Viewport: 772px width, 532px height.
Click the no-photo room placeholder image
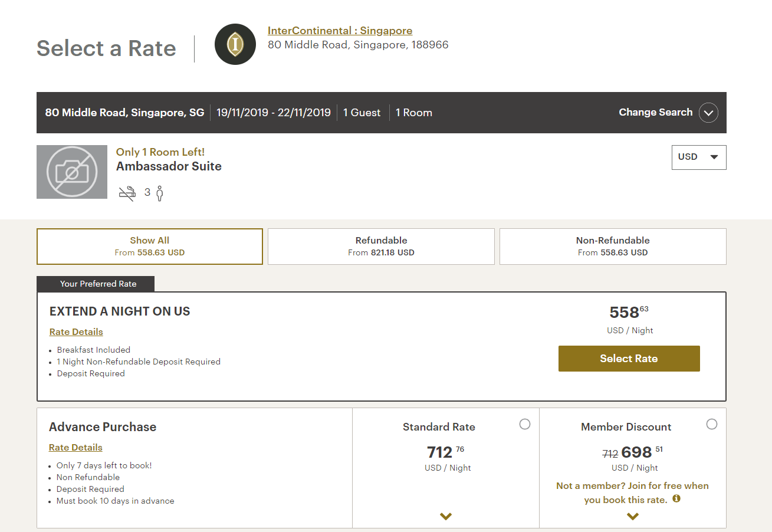72,172
